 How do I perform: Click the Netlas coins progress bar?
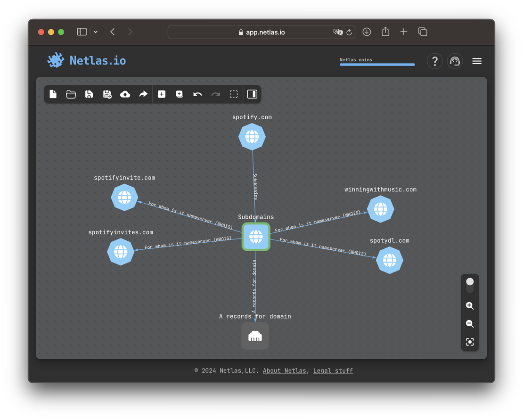click(x=377, y=65)
